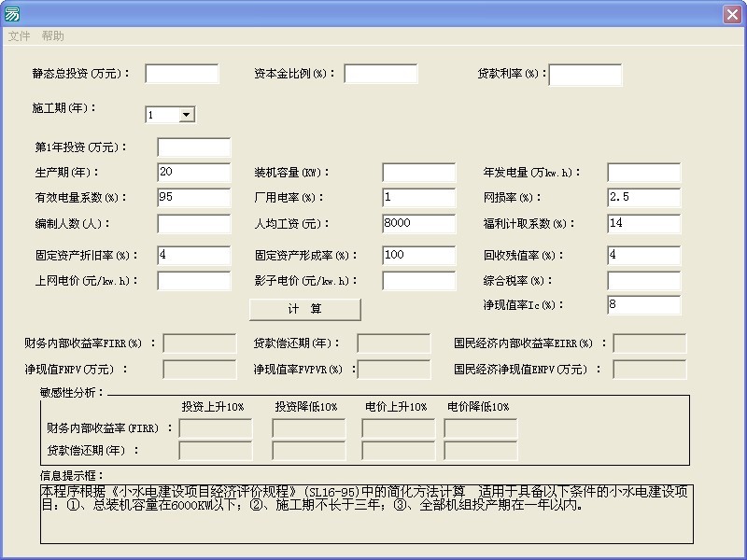Image resolution: width=747 pixels, height=560 pixels.
Task: Click the 计算 button
Action: pos(305,309)
